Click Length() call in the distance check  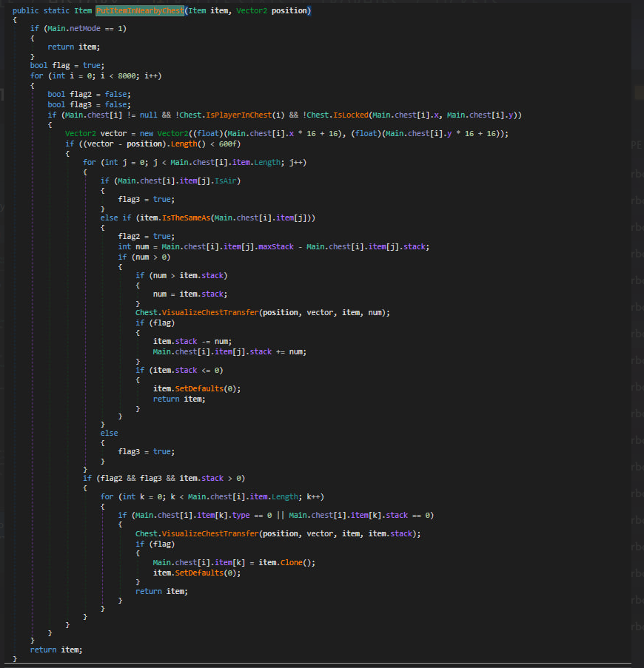pos(188,144)
